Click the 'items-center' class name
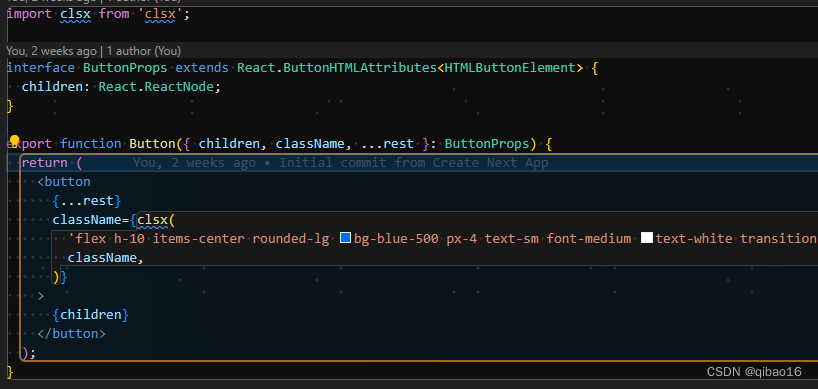The image size is (818, 389). tap(198, 239)
